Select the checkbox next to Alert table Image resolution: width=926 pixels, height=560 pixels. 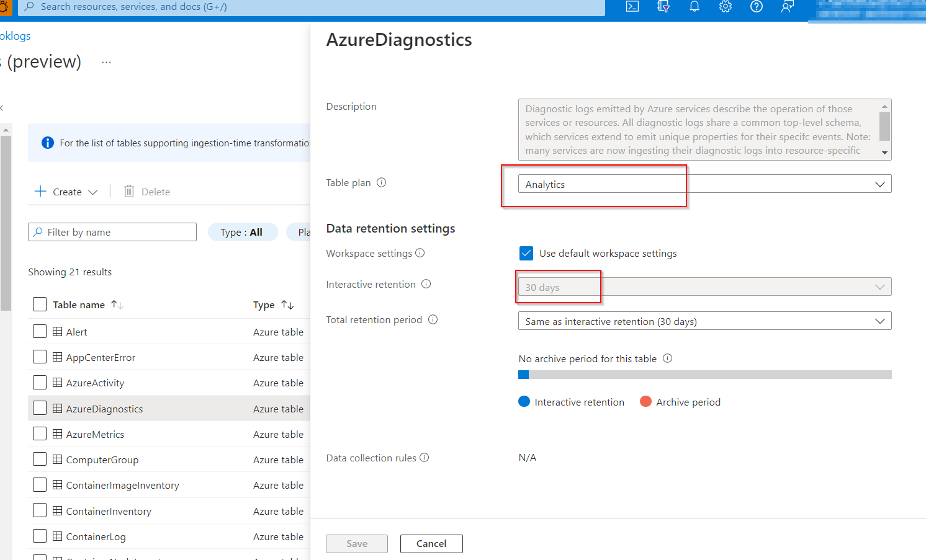coord(40,331)
